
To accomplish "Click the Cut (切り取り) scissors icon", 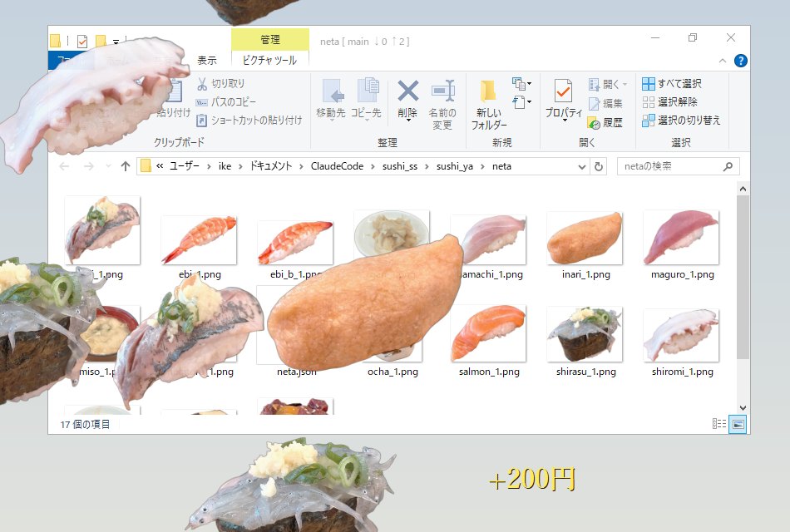I will [x=202, y=84].
